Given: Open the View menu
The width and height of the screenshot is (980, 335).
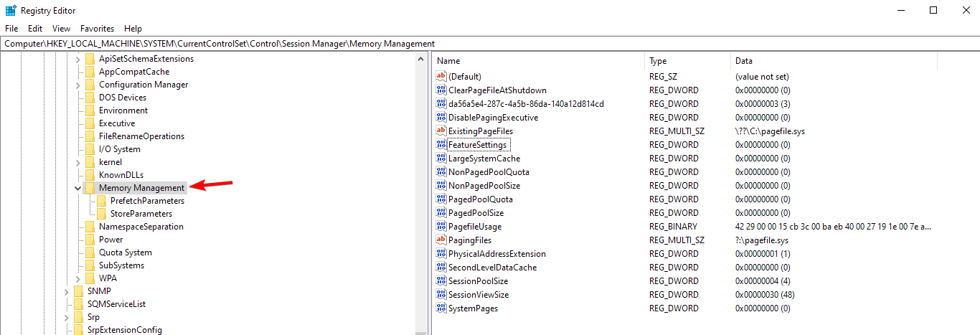Looking at the screenshot, I should click(x=61, y=29).
